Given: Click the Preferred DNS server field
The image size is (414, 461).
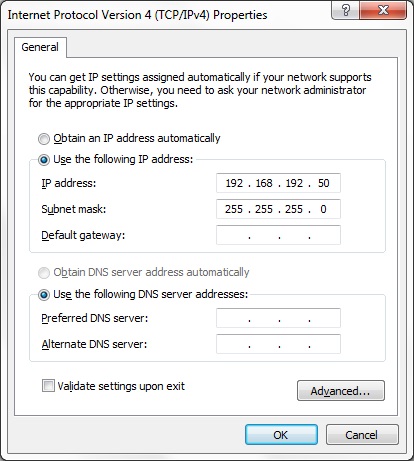Looking at the screenshot, I should click(278, 318).
